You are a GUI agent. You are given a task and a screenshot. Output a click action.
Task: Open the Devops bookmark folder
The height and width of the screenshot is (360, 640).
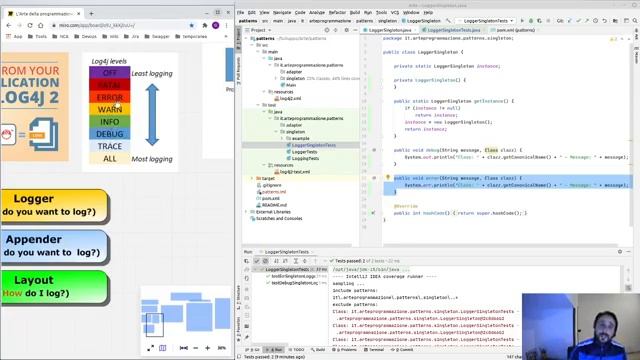tap(85, 36)
